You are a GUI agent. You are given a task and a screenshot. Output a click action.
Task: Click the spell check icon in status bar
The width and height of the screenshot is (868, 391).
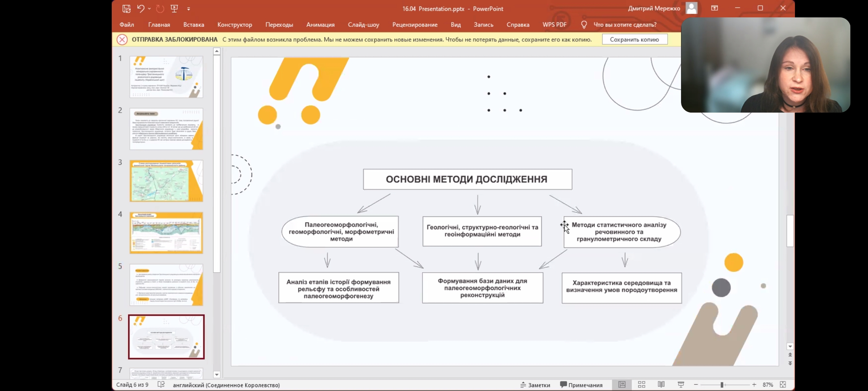coord(161,384)
